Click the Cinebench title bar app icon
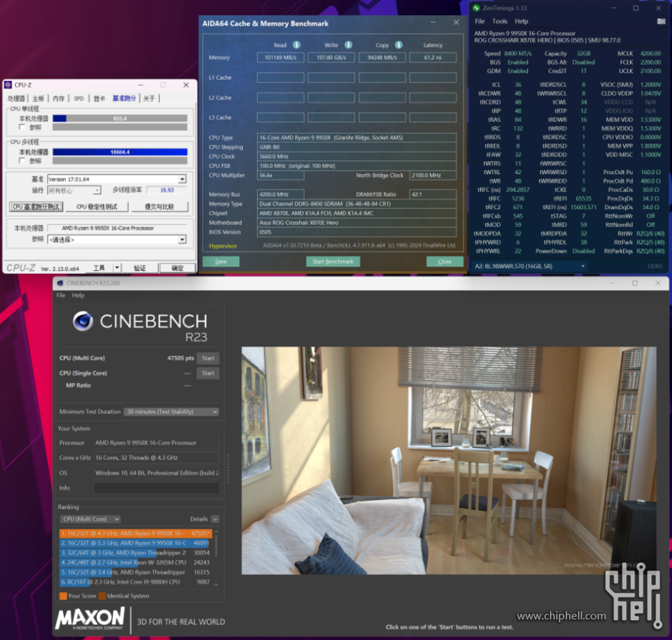 pos(60,283)
